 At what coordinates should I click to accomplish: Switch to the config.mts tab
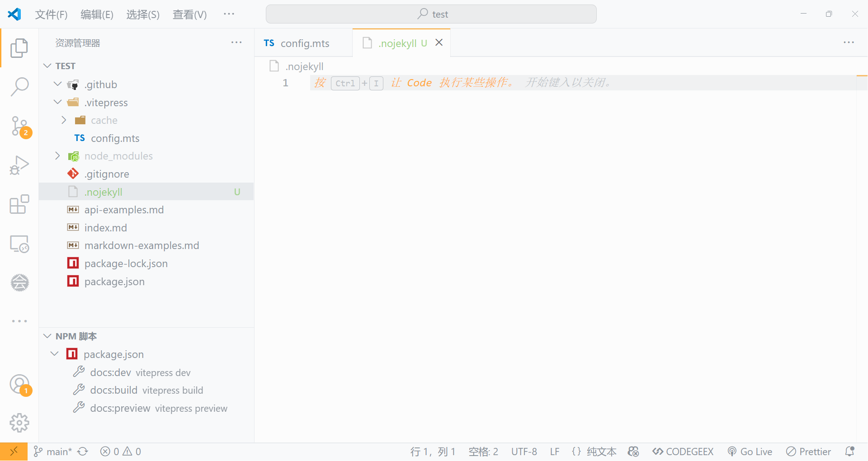(303, 43)
